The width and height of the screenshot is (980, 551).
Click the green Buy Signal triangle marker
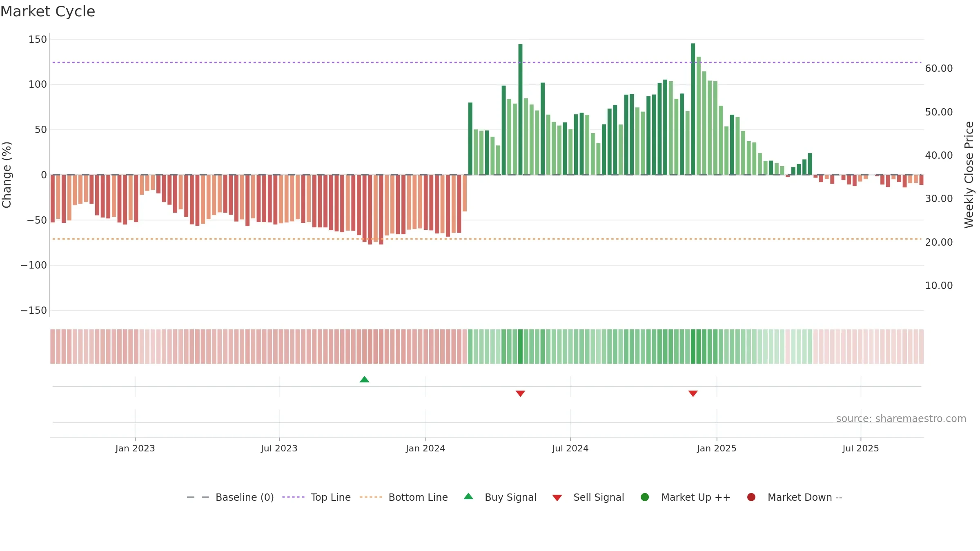tap(364, 380)
